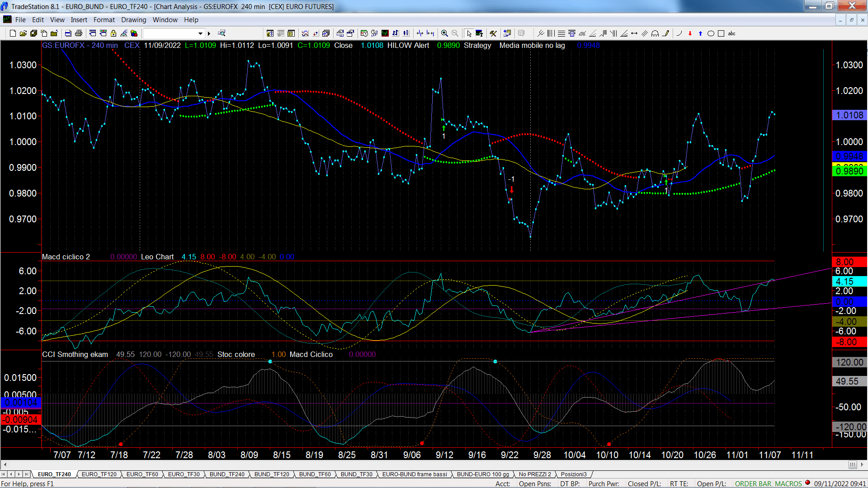Image resolution: width=868 pixels, height=488 pixels.
Task: Click the Insert Analysis Technique wave icon
Action: click(x=305, y=33)
